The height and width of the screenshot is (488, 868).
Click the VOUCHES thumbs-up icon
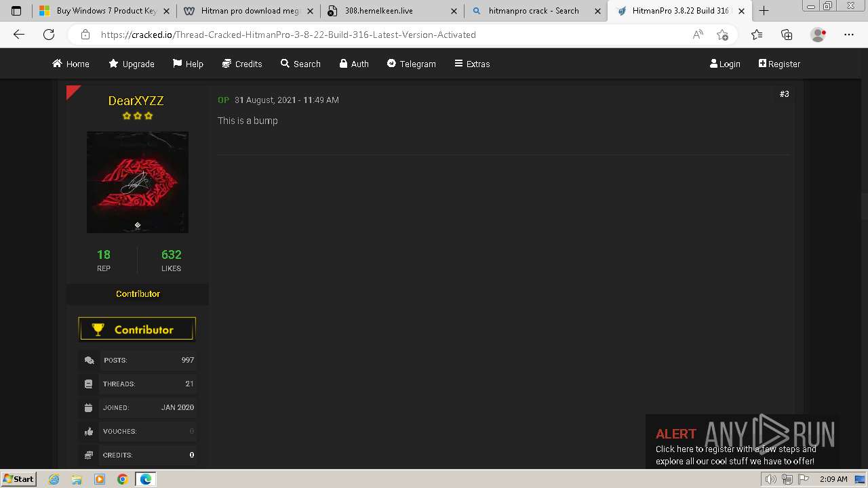point(89,432)
